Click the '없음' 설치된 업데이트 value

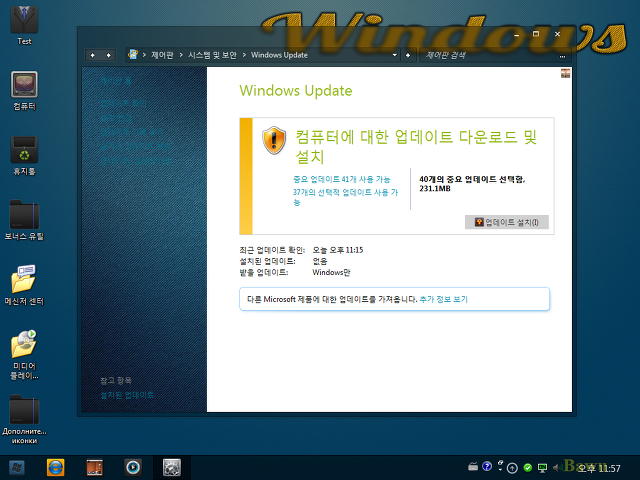tap(320, 261)
